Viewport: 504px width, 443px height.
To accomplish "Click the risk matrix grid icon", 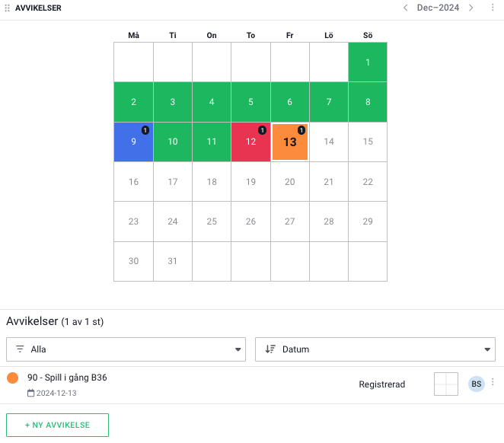I will pos(446,384).
